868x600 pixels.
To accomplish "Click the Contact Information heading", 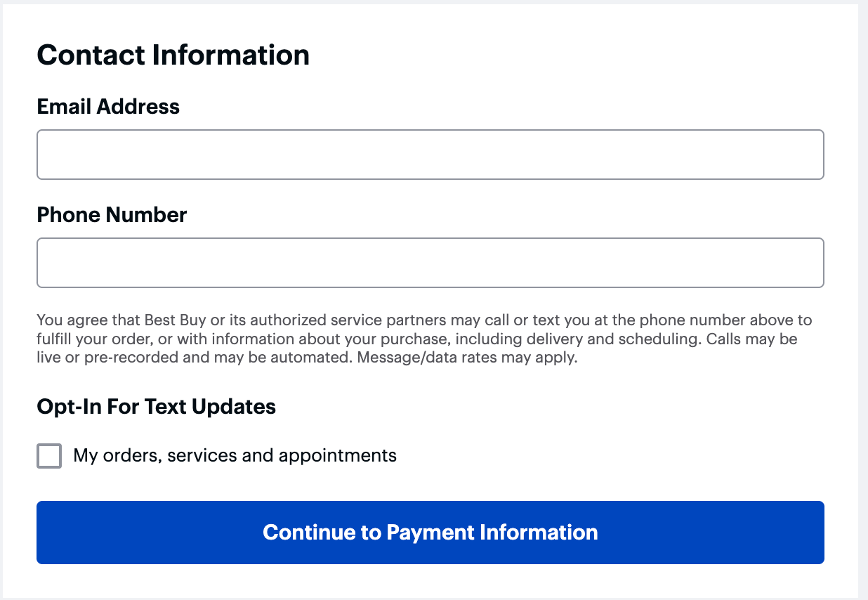I will tap(173, 55).
